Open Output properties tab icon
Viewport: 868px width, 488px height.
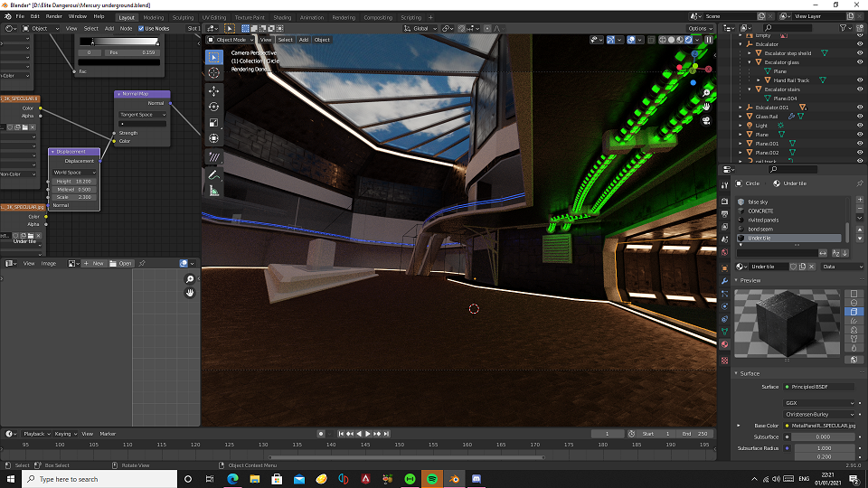pyautogui.click(x=724, y=214)
